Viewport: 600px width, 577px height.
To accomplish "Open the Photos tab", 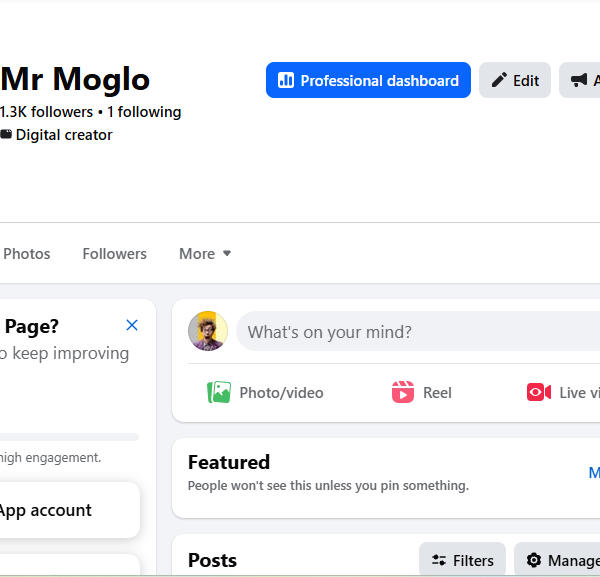I will pos(25,254).
